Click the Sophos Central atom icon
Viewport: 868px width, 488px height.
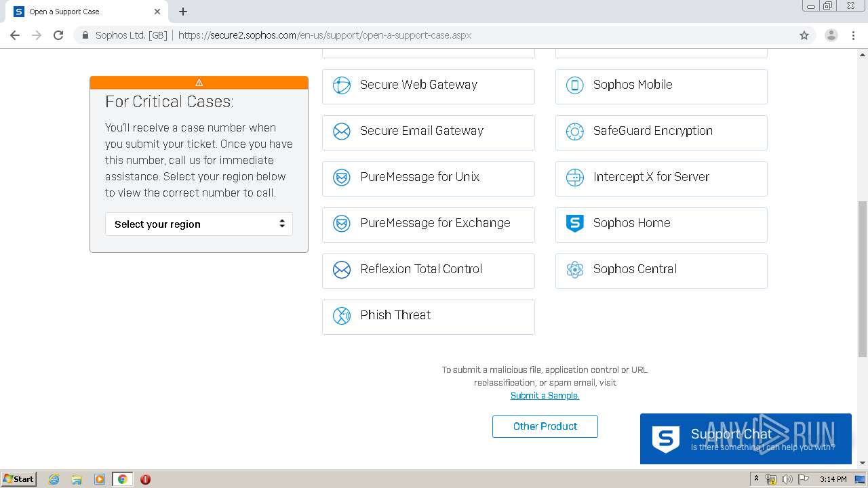[x=575, y=270]
